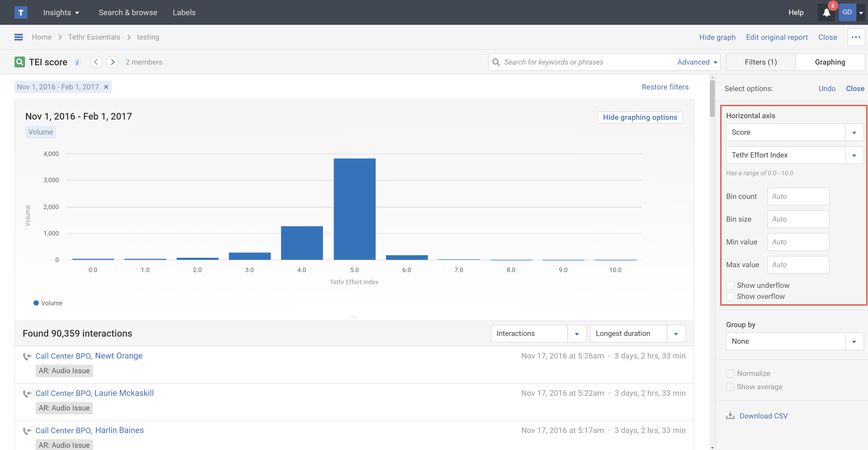Viewport: 868px width, 450px height.
Task: Click the Bin count input field
Action: coord(798,196)
